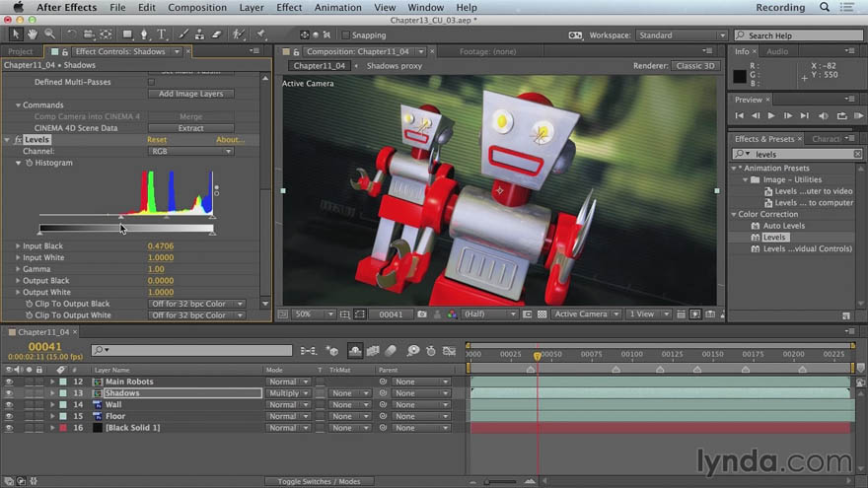Expand the Input Black property
This screenshot has height=488, width=868.
18,245
